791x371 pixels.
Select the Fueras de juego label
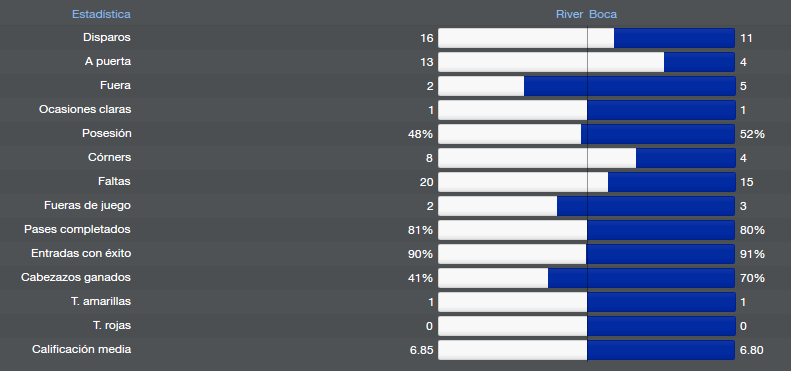pyautogui.click(x=87, y=205)
